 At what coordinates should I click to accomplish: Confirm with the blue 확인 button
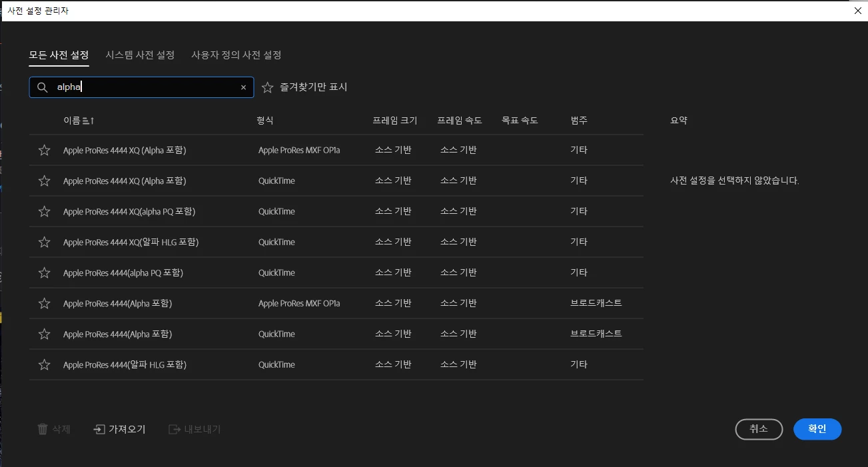pos(817,429)
